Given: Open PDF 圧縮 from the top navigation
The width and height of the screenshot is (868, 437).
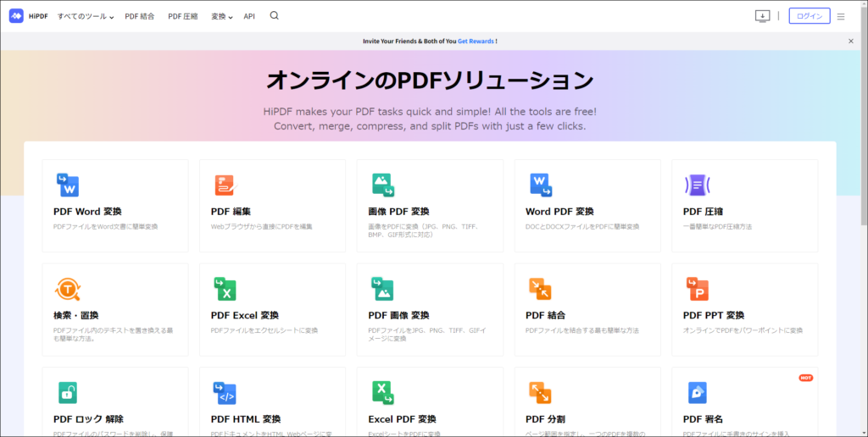Looking at the screenshot, I should [183, 17].
